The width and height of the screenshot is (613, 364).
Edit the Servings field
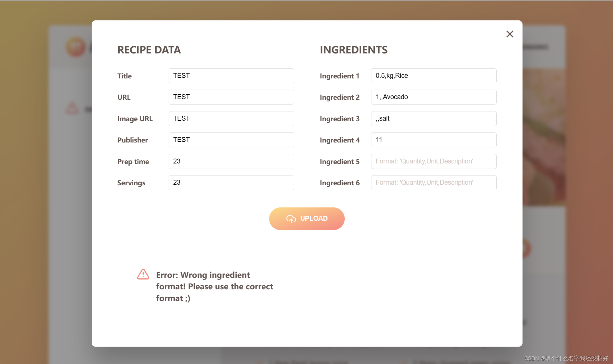231,183
